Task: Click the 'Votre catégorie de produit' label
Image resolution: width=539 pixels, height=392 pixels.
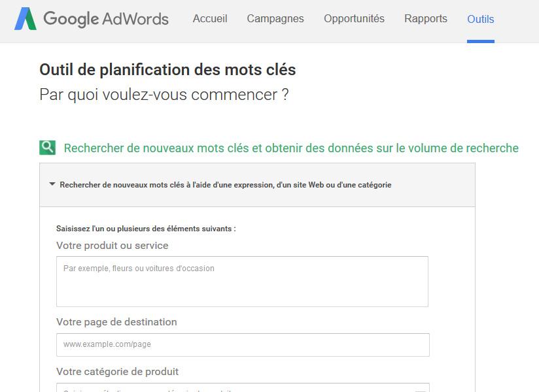Action: (x=118, y=372)
